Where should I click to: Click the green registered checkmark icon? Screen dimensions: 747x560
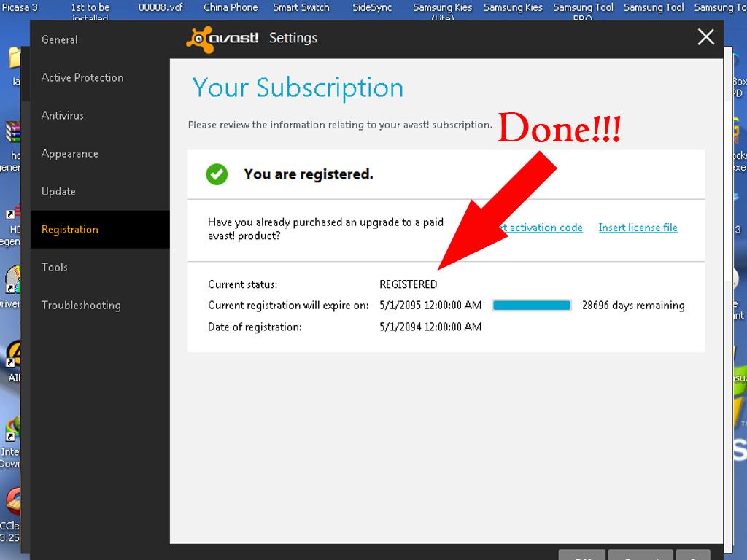pos(217,174)
